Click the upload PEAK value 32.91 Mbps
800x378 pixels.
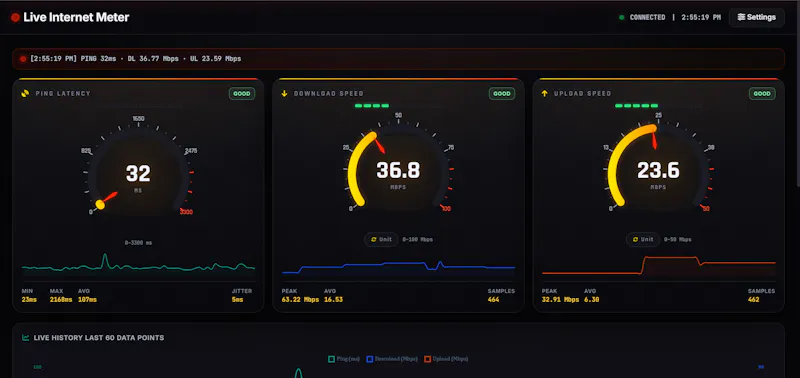[560, 300]
